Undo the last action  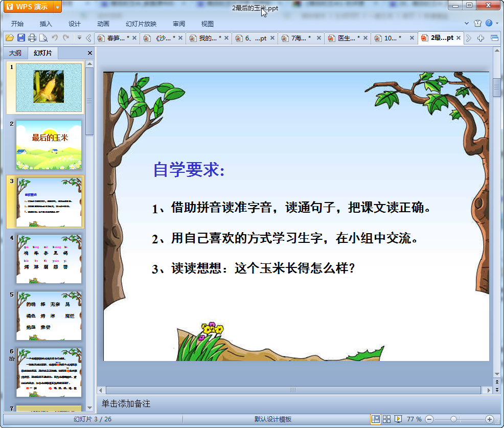55,38
